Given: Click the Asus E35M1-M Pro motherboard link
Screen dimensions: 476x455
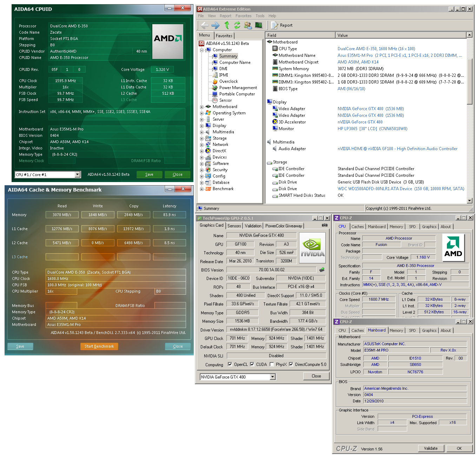Looking at the screenshot, I should coord(400,55).
